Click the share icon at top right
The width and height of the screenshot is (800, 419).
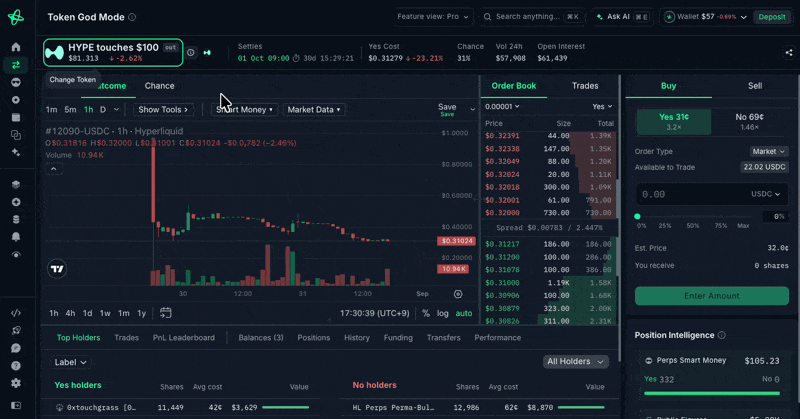tap(789, 53)
